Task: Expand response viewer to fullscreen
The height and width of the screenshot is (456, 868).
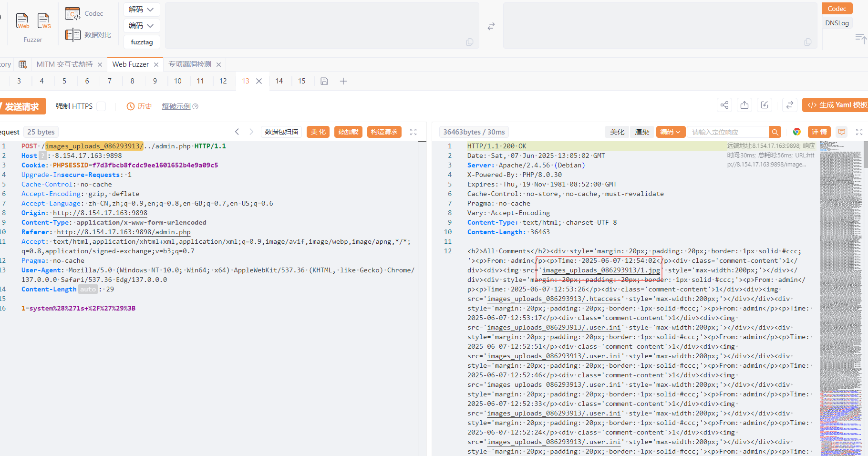Action: [x=859, y=132]
